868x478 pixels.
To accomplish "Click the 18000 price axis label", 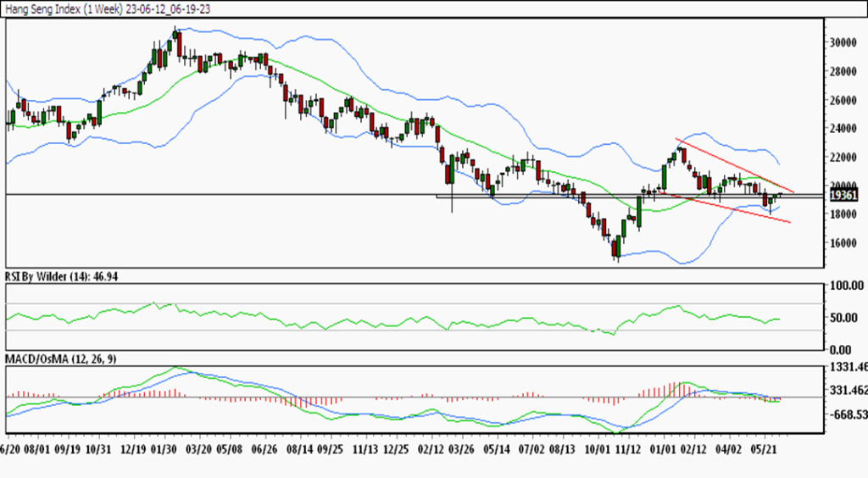I will pyautogui.click(x=843, y=214).
